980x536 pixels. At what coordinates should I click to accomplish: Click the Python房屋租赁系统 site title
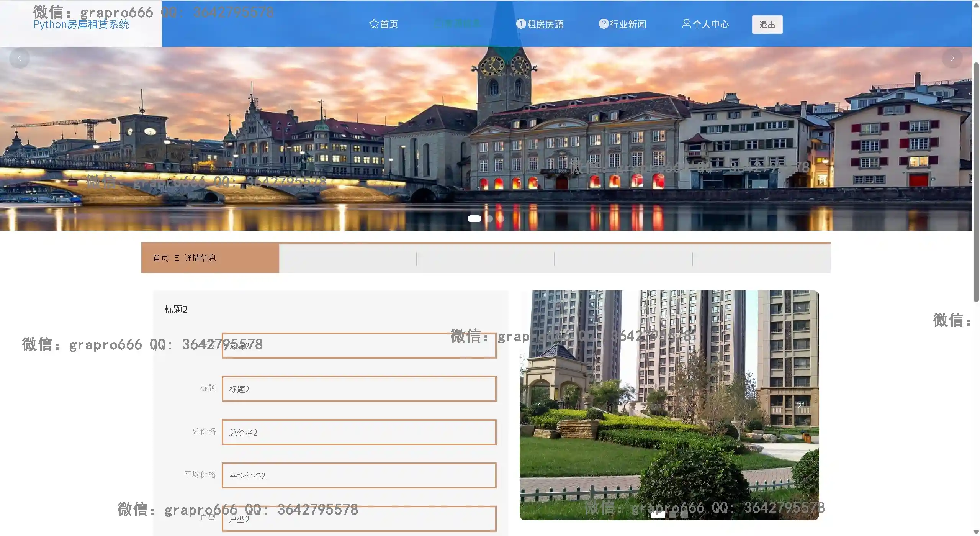81,25
